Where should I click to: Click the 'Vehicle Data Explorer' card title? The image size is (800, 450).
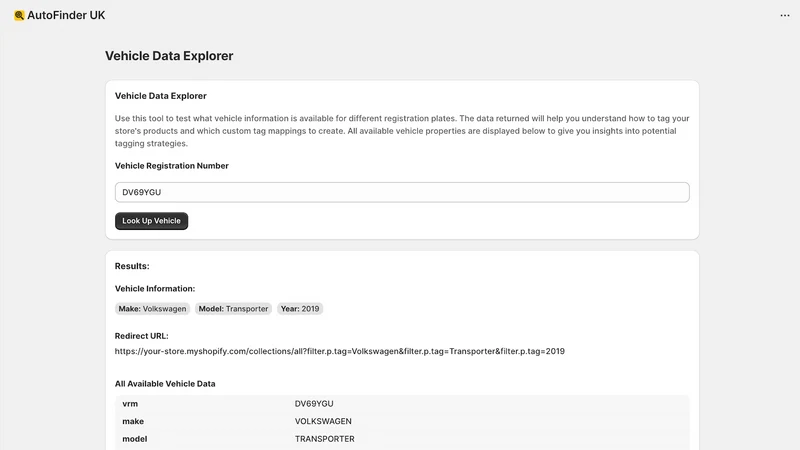161,96
